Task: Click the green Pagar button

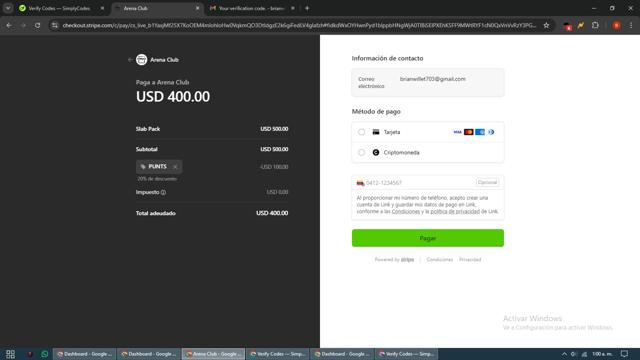Action: pyautogui.click(x=428, y=238)
